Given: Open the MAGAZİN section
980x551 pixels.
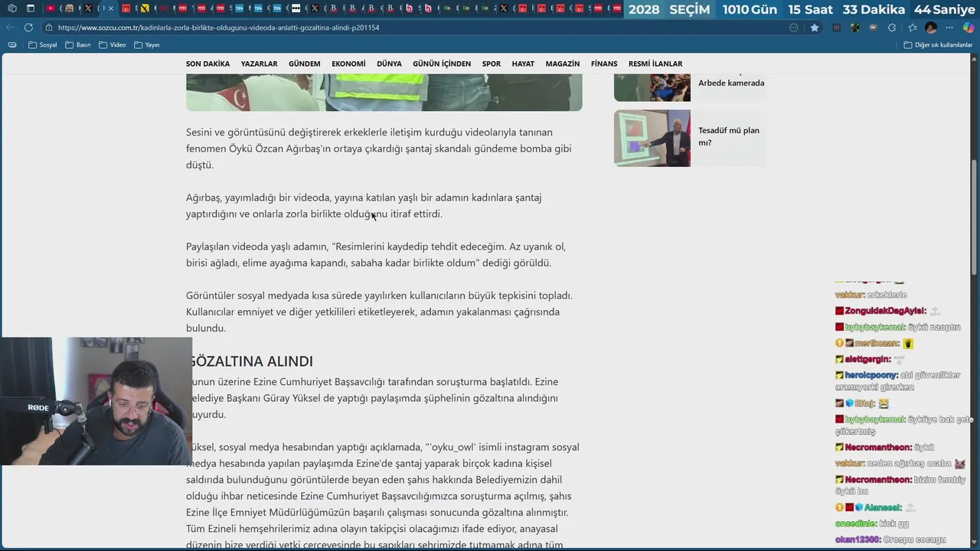Looking at the screenshot, I should coord(563,64).
